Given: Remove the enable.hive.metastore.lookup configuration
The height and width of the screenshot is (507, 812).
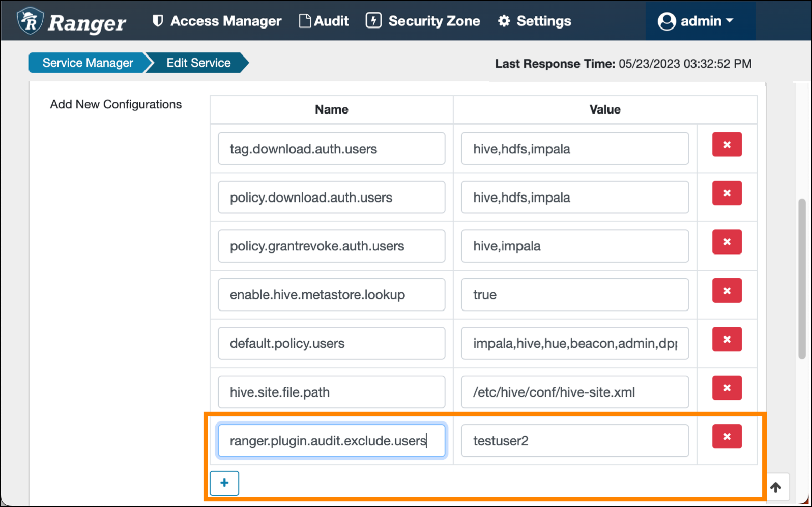Looking at the screenshot, I should pos(727,291).
